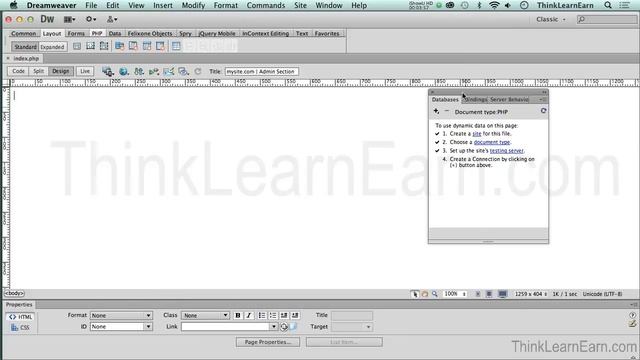Switch Properties to CSS mode
This screenshot has width=640, height=360.
click(20, 327)
